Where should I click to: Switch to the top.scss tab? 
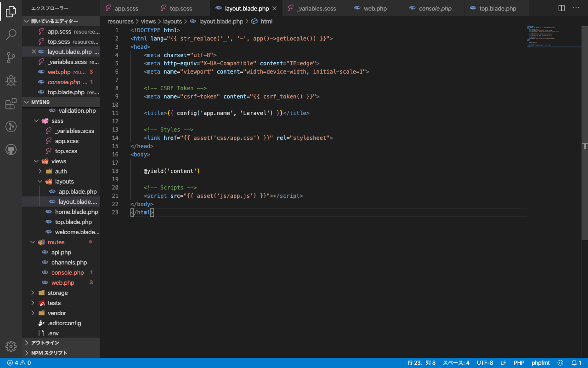[183, 9]
